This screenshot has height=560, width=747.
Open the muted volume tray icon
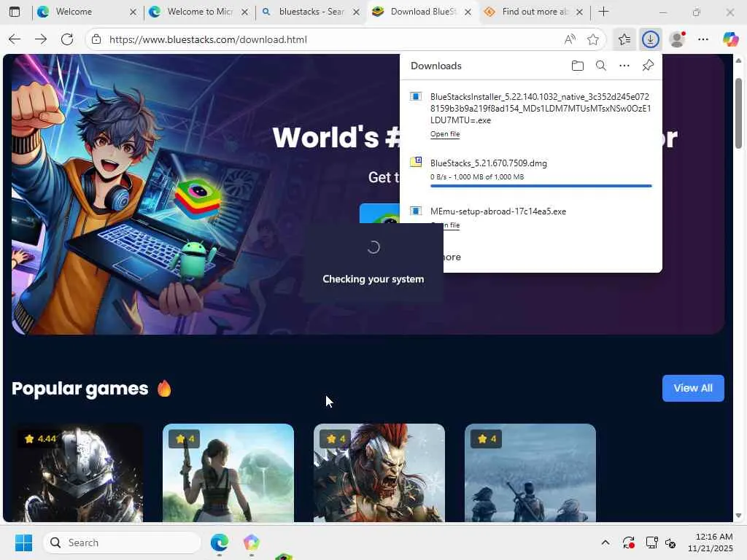tap(670, 542)
